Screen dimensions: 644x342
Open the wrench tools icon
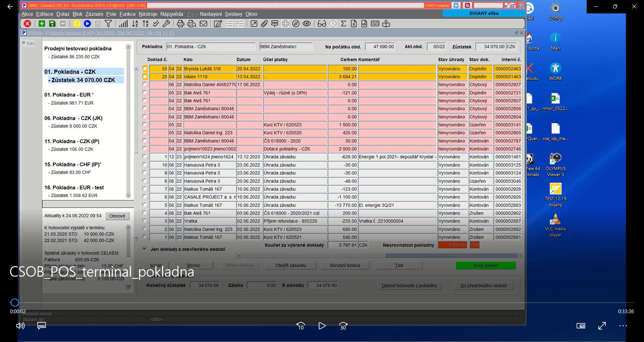click(x=166, y=23)
